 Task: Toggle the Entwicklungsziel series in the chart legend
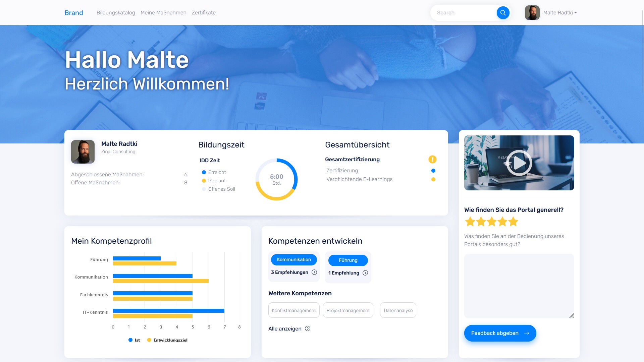tap(167, 340)
